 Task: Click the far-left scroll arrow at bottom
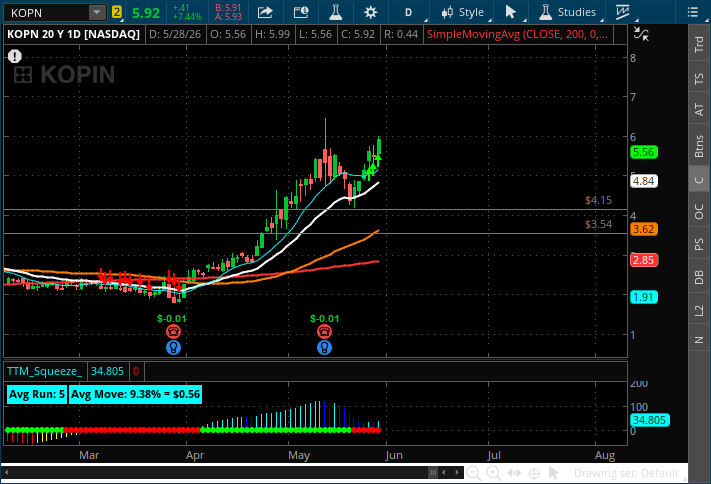6,473
